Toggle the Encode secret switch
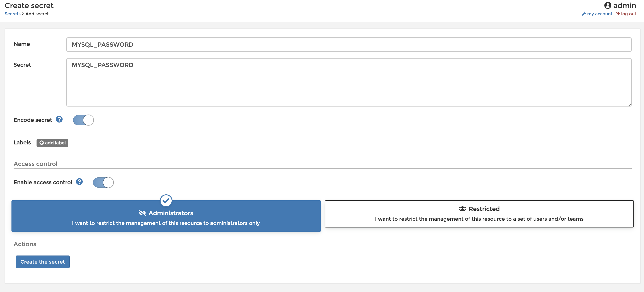 pos(83,120)
